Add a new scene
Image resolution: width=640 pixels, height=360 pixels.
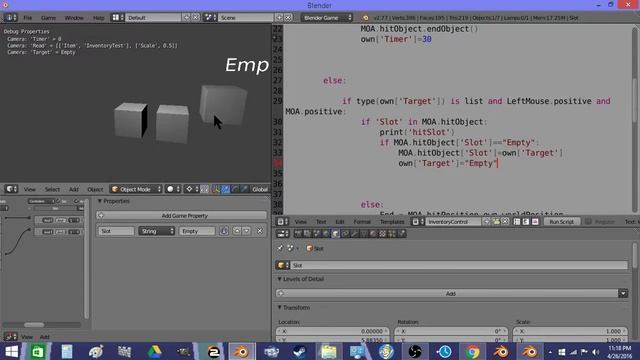[x=279, y=18]
